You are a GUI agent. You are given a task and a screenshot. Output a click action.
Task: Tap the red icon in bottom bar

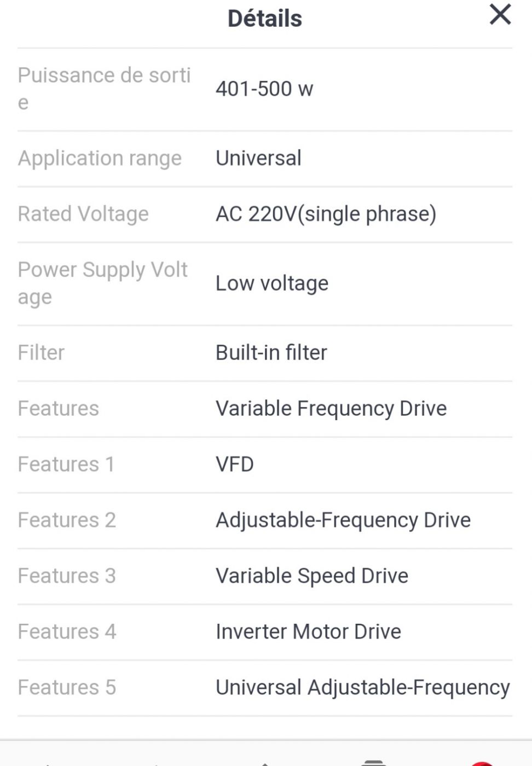coord(482,763)
